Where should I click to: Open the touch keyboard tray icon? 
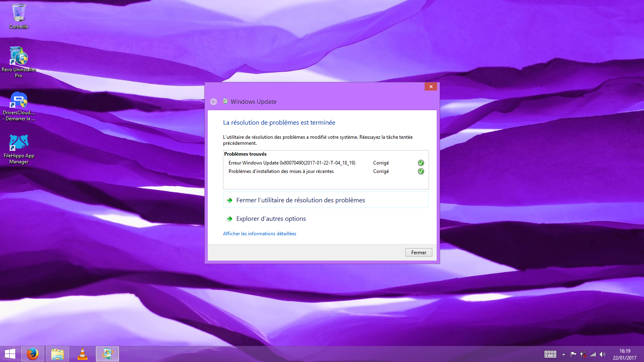[x=550, y=354]
